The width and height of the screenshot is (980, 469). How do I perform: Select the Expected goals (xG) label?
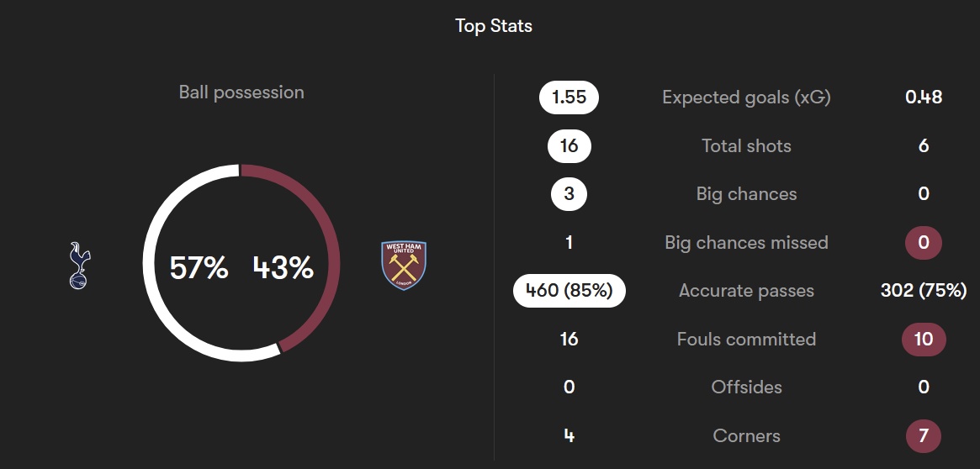coord(746,97)
